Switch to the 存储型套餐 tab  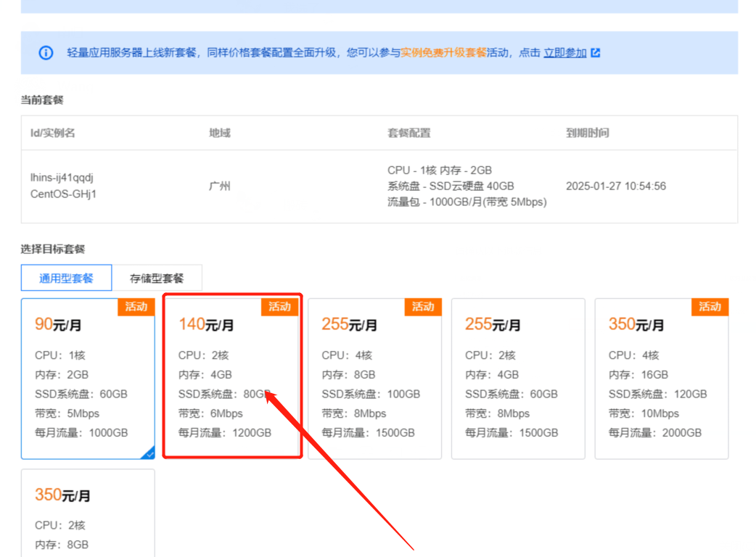click(x=157, y=278)
